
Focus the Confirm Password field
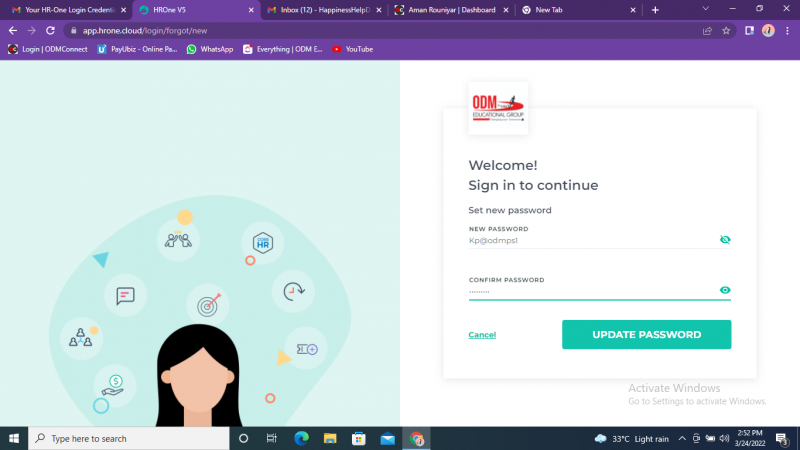590,291
